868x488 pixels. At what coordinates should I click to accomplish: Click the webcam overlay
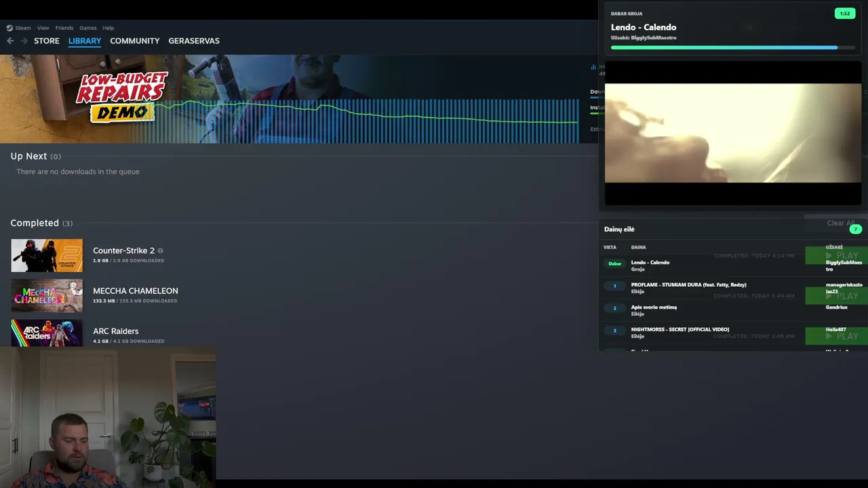[108, 418]
